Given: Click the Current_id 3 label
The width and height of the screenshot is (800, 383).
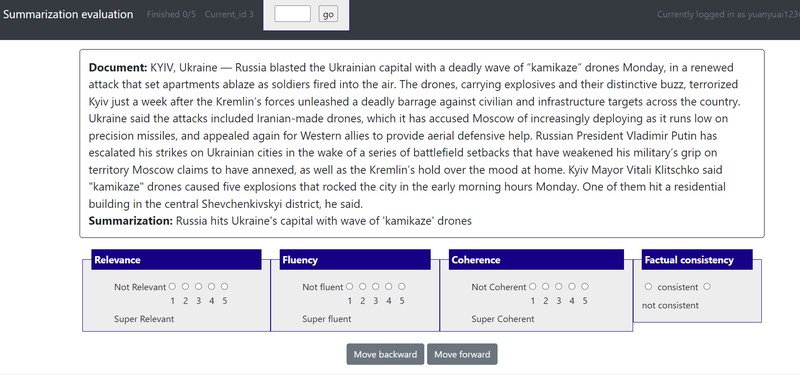Looking at the screenshot, I should (229, 14).
